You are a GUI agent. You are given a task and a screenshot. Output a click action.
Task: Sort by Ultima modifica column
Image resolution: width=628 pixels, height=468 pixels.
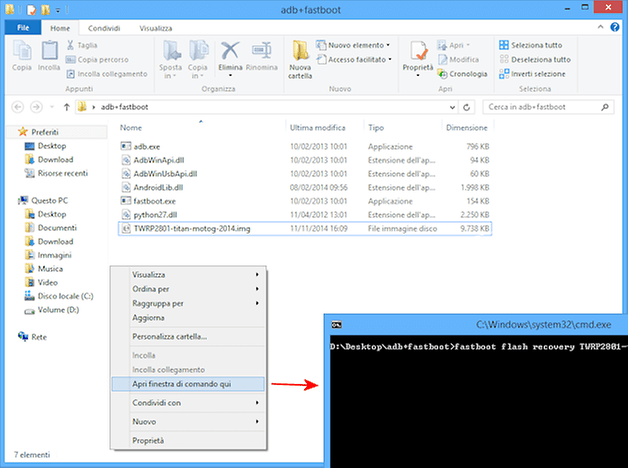pyautogui.click(x=318, y=128)
